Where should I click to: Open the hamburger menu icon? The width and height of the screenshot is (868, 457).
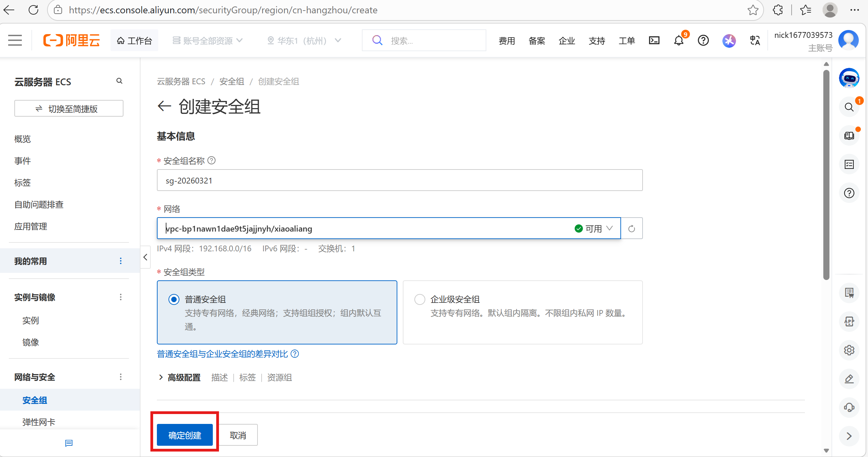coord(15,40)
